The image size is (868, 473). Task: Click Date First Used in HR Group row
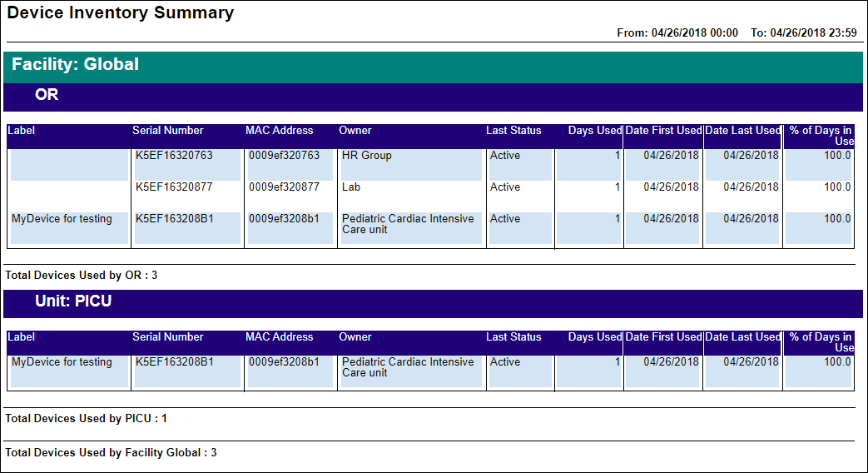coord(671,156)
